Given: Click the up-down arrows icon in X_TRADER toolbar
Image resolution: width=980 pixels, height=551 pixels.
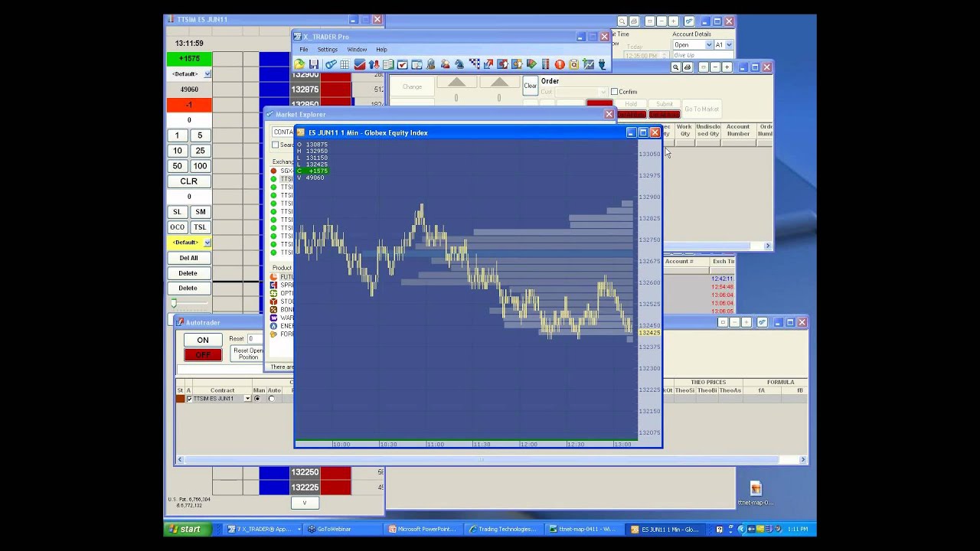Looking at the screenshot, I should point(374,64).
